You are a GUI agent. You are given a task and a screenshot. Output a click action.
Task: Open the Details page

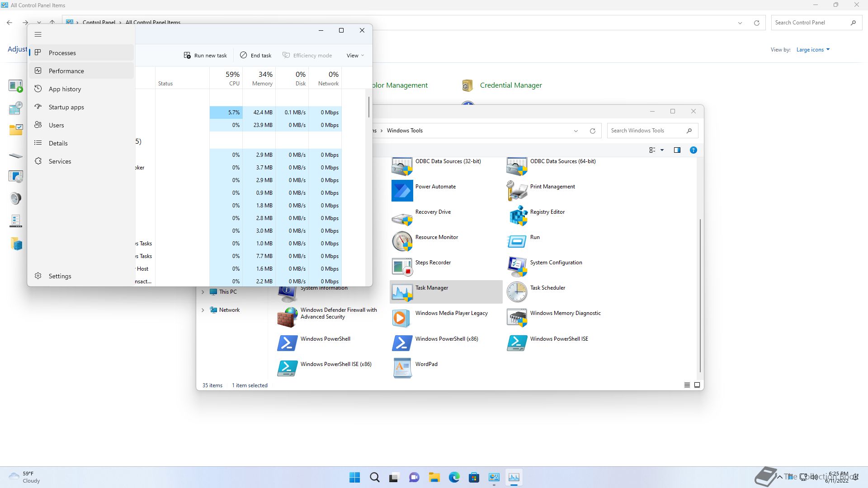click(82, 143)
